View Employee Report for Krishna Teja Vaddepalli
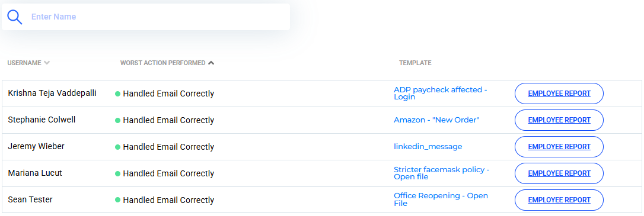The height and width of the screenshot is (216, 644). click(559, 94)
